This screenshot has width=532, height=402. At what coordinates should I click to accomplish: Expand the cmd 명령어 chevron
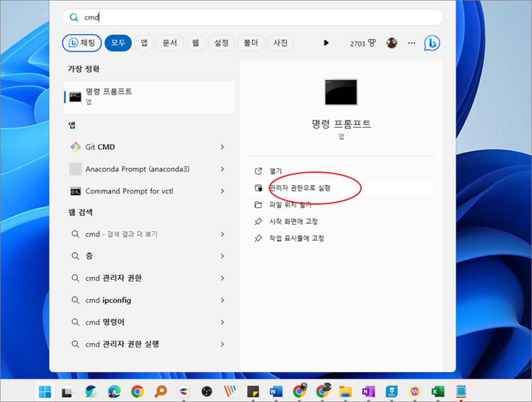(x=222, y=322)
